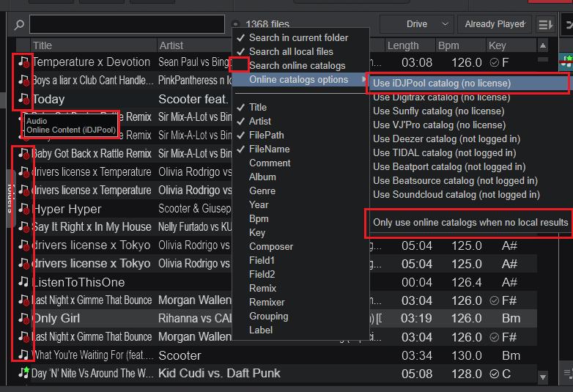Toggle Only use online catalogs when no local results
The width and height of the screenshot is (573, 392).
point(470,223)
